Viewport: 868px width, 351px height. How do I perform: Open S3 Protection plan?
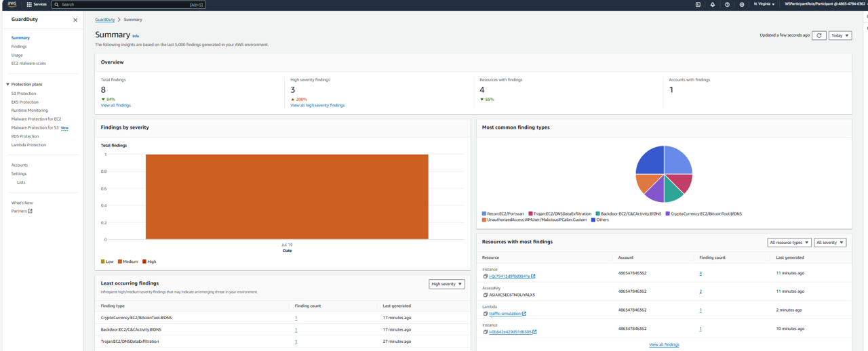(x=24, y=94)
